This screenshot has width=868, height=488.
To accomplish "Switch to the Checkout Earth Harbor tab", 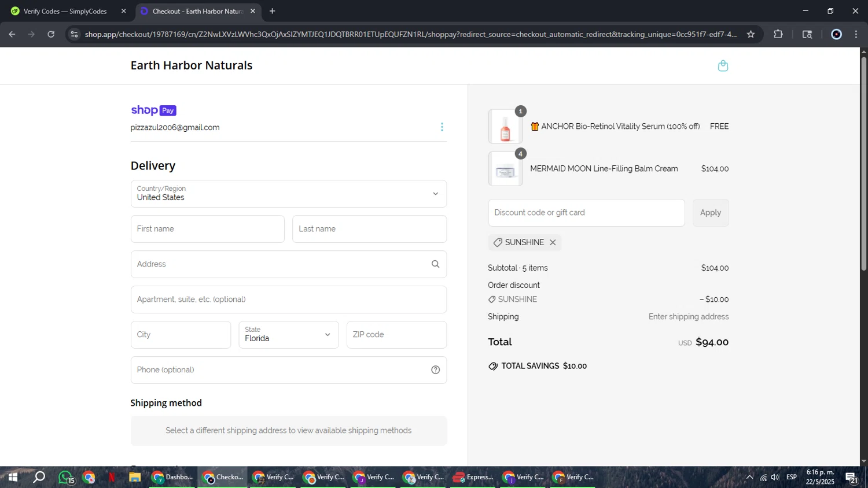I will [x=197, y=11].
